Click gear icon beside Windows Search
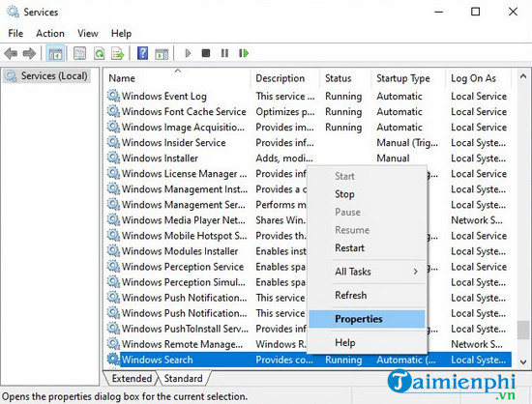Viewport: 532px width, 404px height. (113, 360)
